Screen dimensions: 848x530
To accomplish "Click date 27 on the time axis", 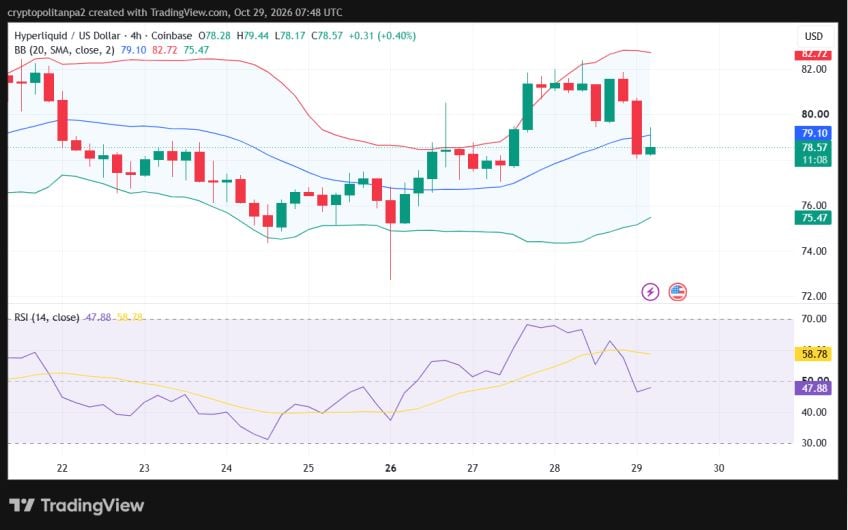I will [x=472, y=468].
